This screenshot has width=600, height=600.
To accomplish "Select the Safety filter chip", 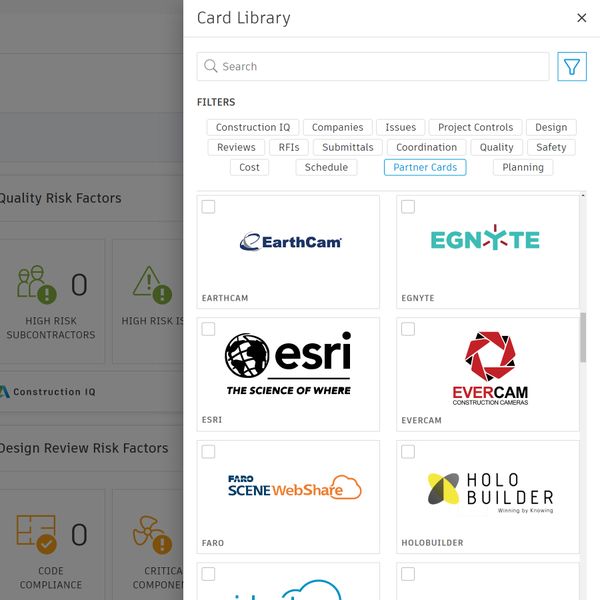I will [x=551, y=147].
